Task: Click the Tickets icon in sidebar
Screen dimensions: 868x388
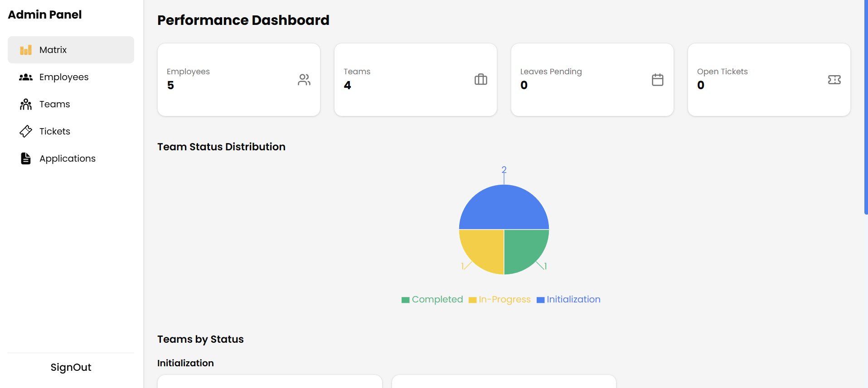Action: pos(26,131)
